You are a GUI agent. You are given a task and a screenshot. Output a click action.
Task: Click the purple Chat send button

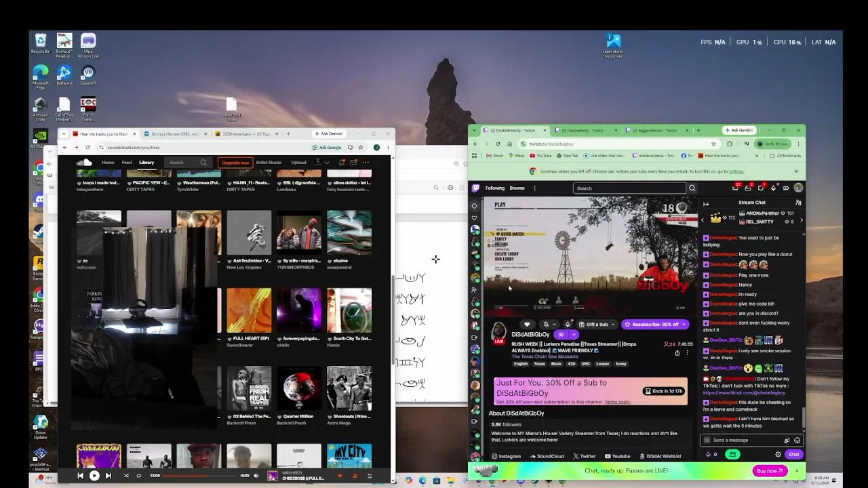[x=793, y=455]
